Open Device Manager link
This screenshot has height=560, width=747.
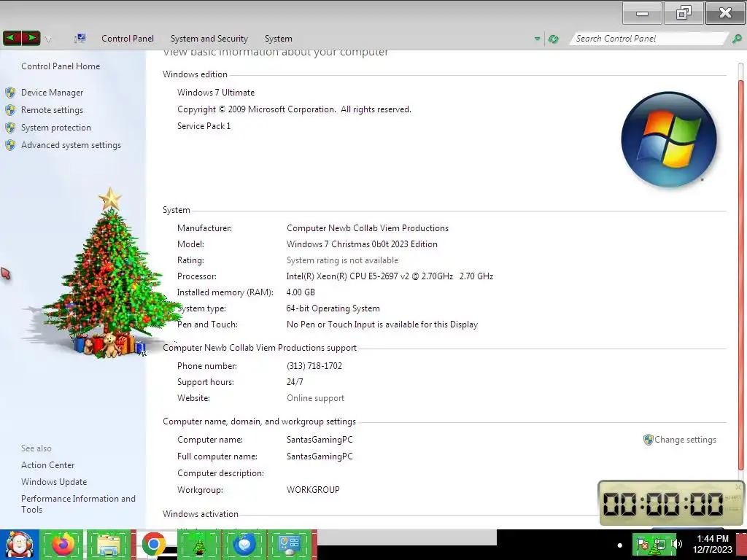52,93
